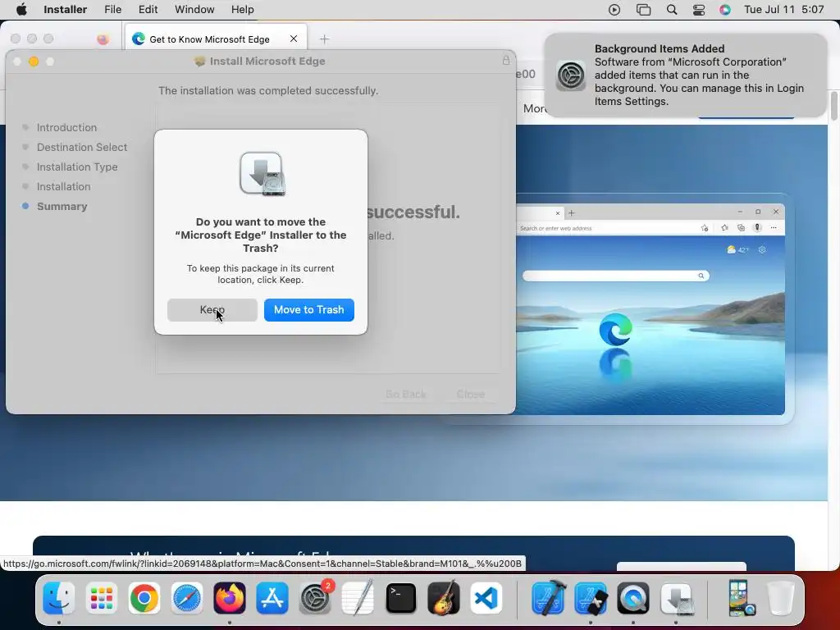The image size is (840, 630).
Task: Launch GarageBand from the Dock
Action: coord(444,598)
